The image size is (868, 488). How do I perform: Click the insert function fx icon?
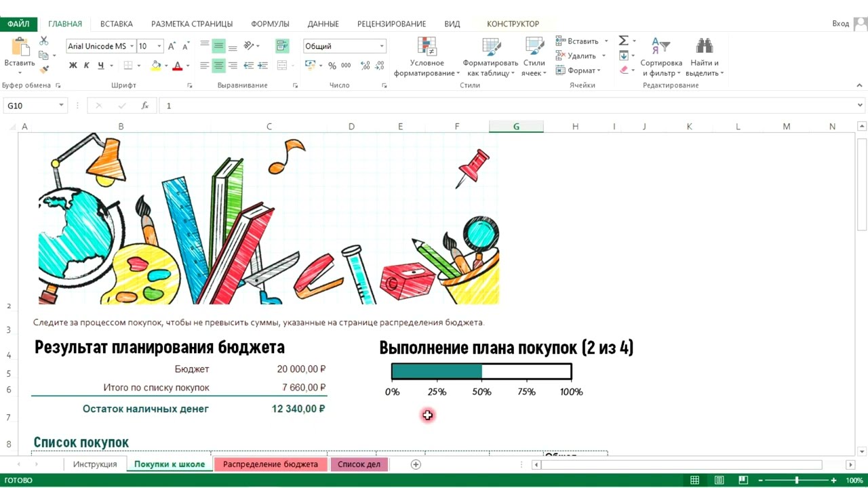[x=145, y=106]
